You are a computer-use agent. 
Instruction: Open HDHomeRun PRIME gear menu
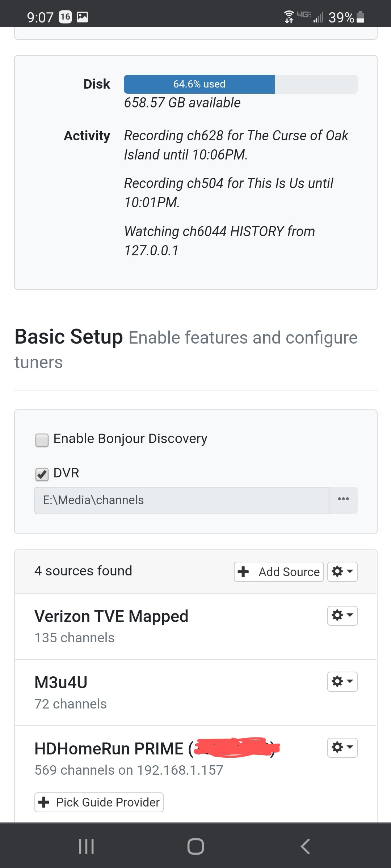coord(342,748)
